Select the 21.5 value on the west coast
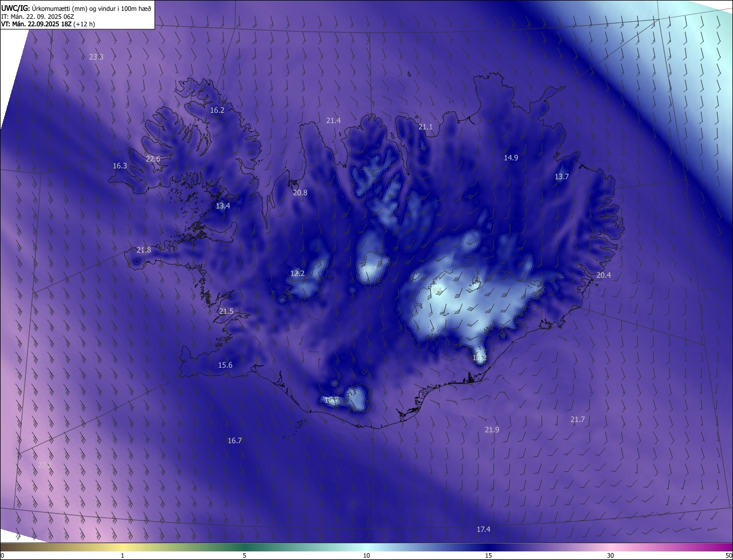This screenshot has width=733, height=560. 226,311
